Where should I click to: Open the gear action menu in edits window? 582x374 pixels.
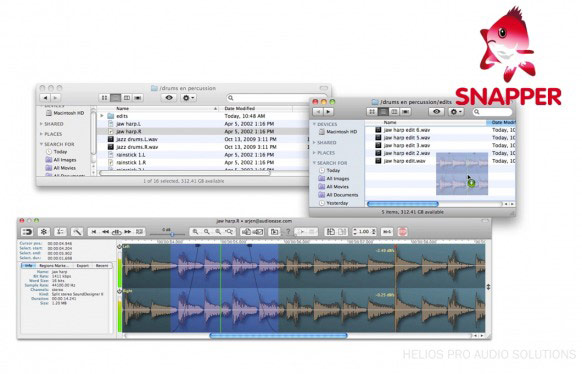coord(456,112)
